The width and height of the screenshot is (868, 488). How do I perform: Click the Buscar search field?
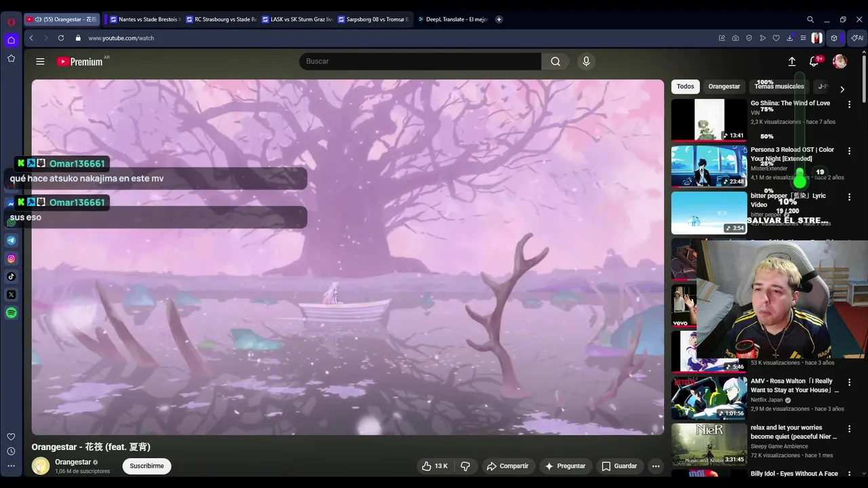(420, 62)
